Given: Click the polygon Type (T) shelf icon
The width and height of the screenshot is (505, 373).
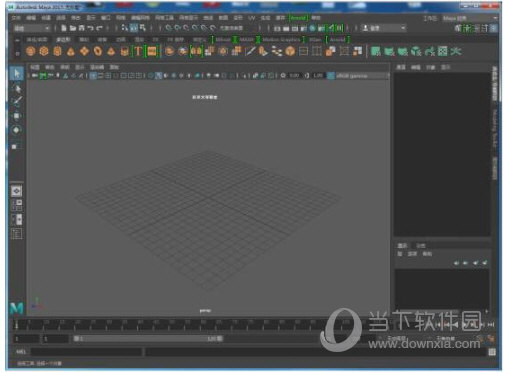Looking at the screenshot, I should coord(138,51).
